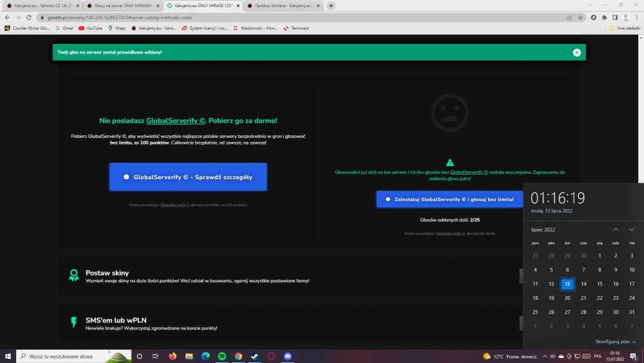Show hidden system tray icons

(x=545, y=357)
